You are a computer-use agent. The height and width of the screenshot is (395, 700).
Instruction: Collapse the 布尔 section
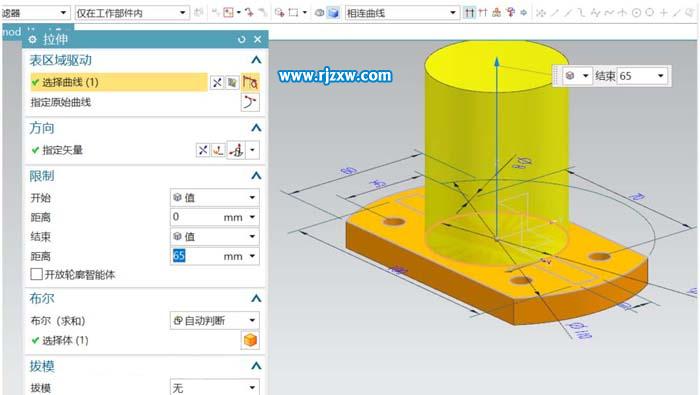coord(256,298)
